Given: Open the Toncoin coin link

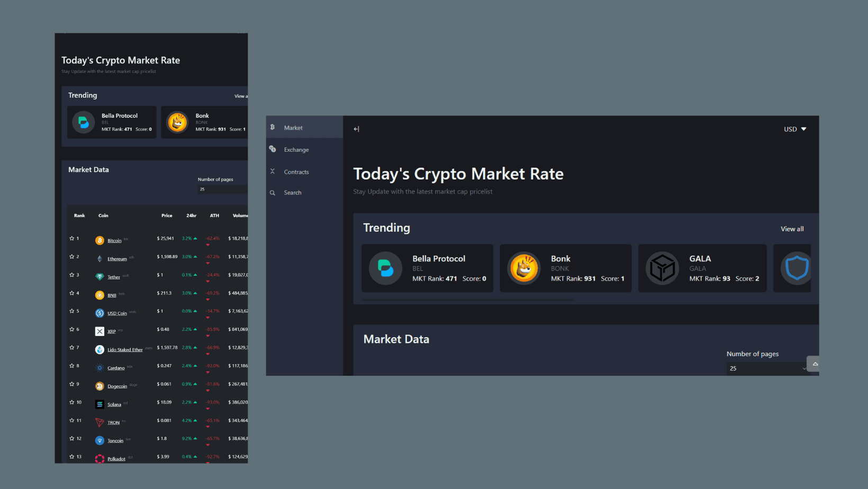Looking at the screenshot, I should click(x=115, y=441).
